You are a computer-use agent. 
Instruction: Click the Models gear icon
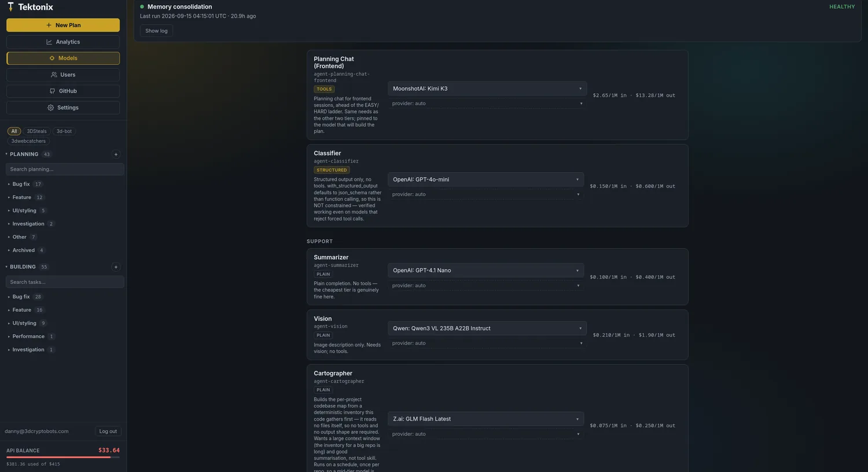pyautogui.click(x=52, y=58)
